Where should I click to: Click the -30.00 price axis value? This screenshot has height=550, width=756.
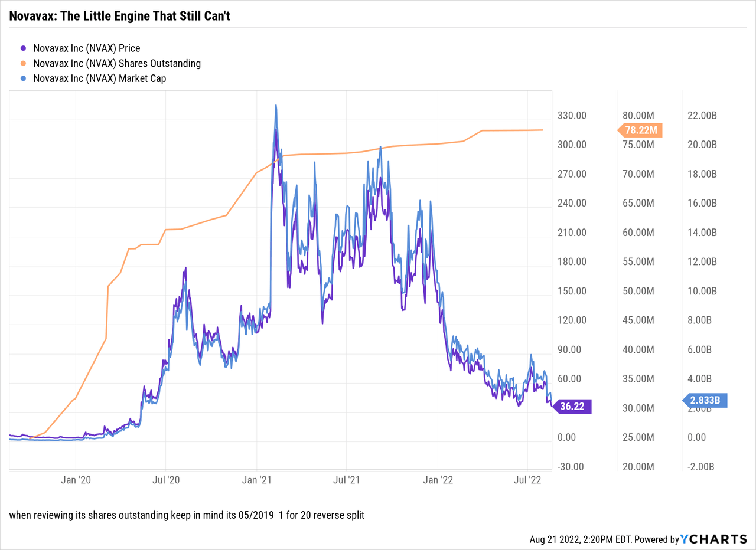coord(571,467)
